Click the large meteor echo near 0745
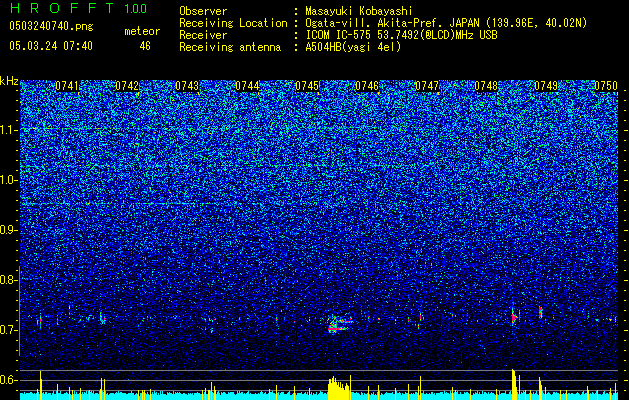 (340, 324)
